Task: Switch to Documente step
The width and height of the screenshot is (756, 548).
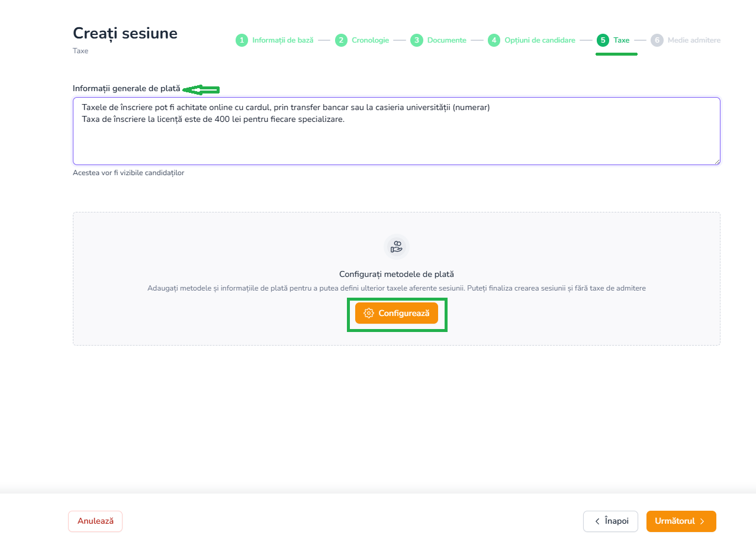Action: coord(447,40)
